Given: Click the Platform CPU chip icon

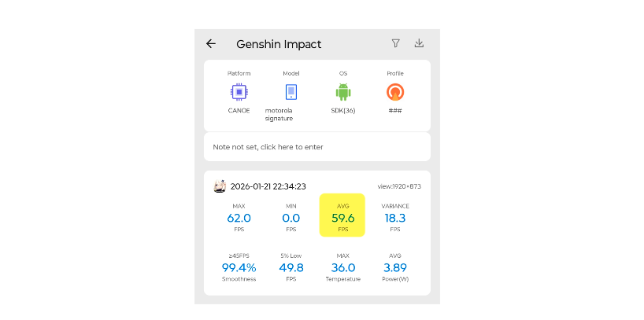Looking at the screenshot, I should tap(239, 92).
